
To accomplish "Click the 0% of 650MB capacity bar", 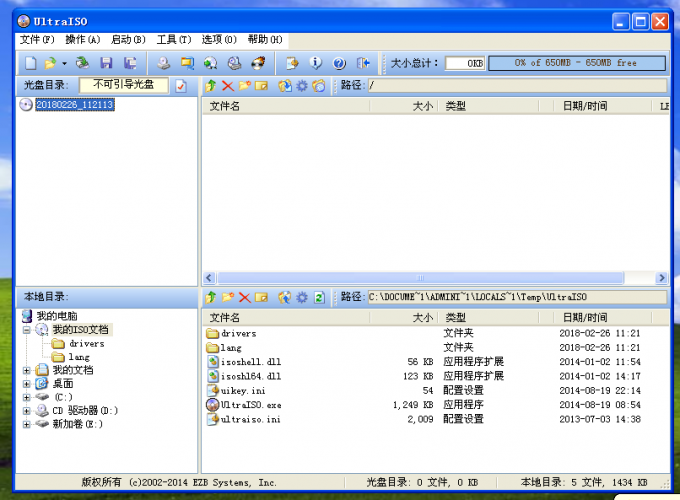I will click(577, 63).
